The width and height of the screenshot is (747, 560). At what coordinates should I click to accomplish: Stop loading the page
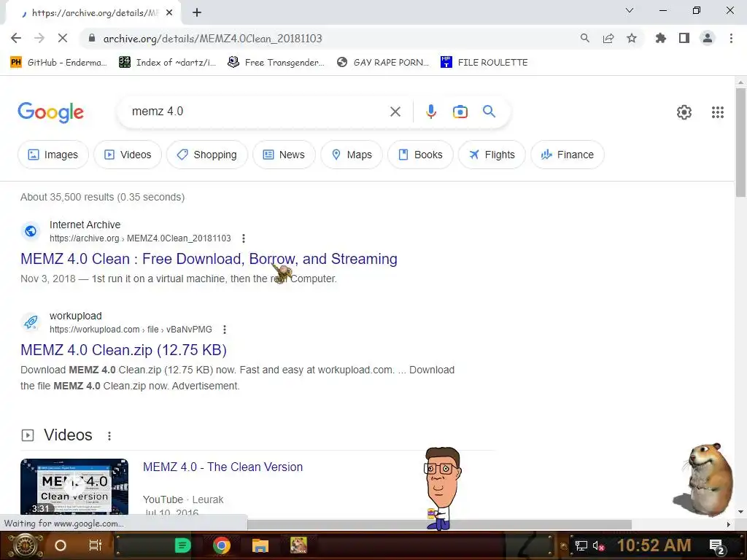point(63,38)
